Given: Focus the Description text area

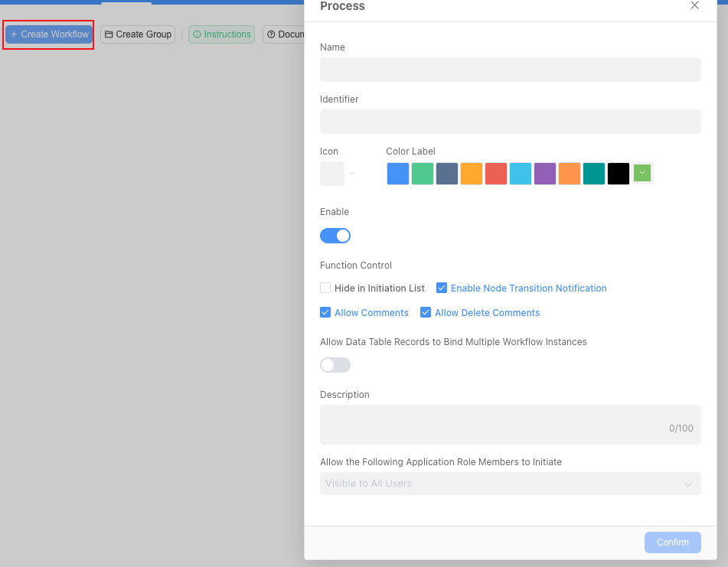Looking at the screenshot, I should [510, 424].
